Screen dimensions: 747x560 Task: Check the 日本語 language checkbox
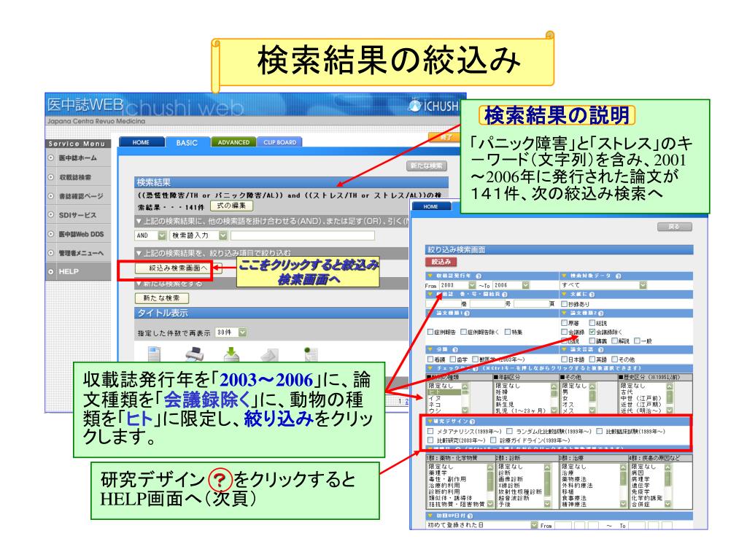pyautogui.click(x=565, y=359)
